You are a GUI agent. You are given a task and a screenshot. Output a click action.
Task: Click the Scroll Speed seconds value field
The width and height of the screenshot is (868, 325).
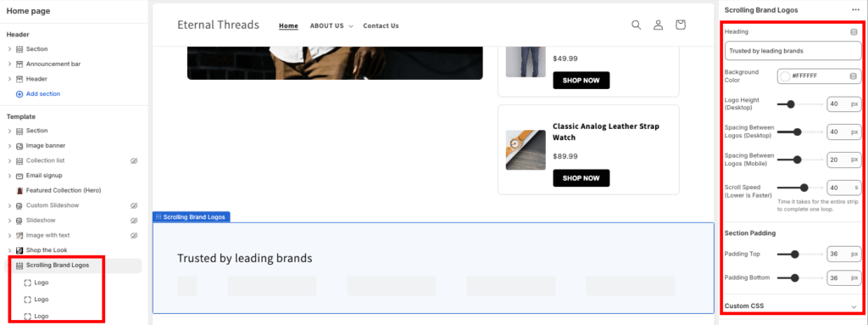click(x=843, y=188)
